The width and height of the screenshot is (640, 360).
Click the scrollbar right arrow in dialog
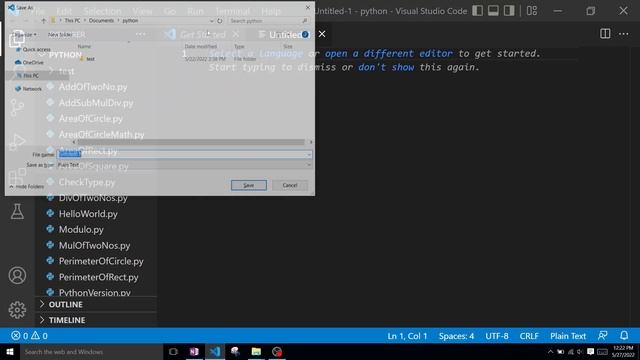click(x=311, y=142)
